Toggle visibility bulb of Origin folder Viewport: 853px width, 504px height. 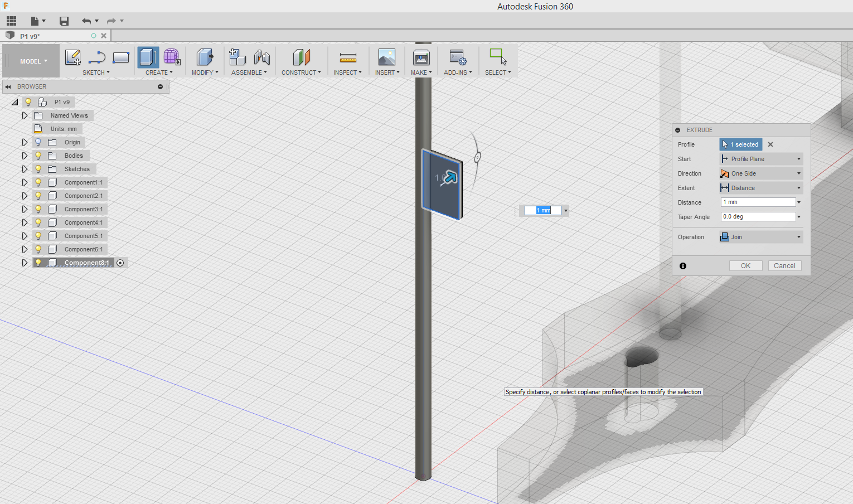coord(38,142)
